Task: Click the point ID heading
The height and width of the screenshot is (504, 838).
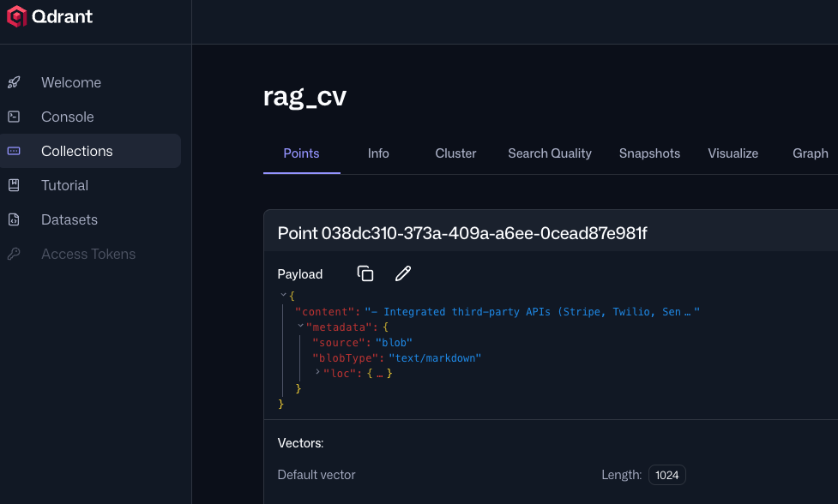Action: coord(462,233)
